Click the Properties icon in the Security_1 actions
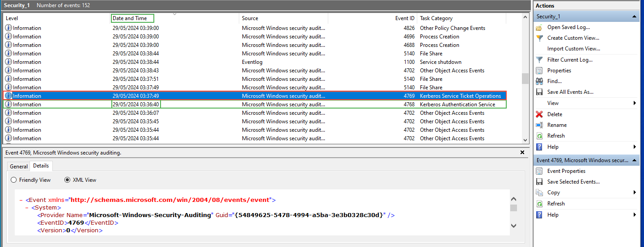644x247 pixels. [539, 71]
